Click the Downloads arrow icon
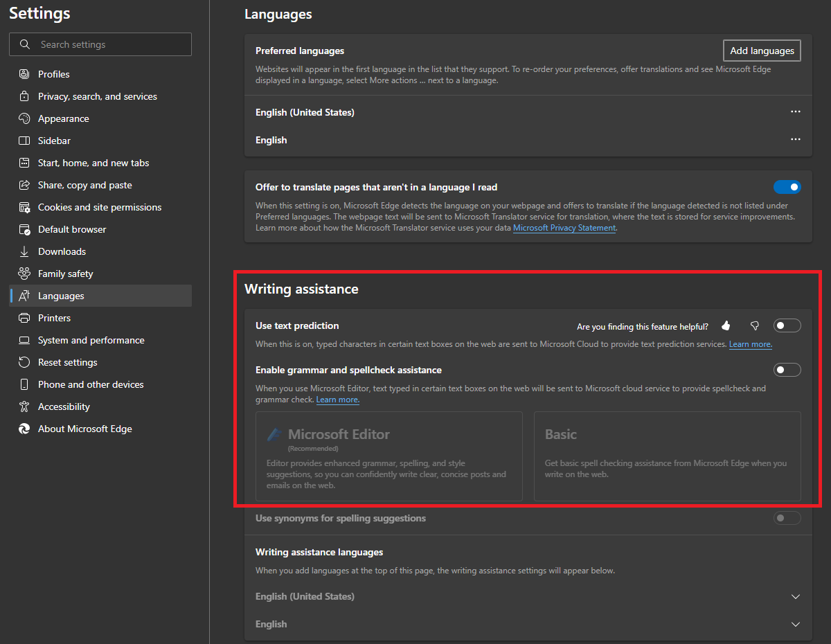Screen dimensions: 831x644 pyautogui.click(x=24, y=251)
